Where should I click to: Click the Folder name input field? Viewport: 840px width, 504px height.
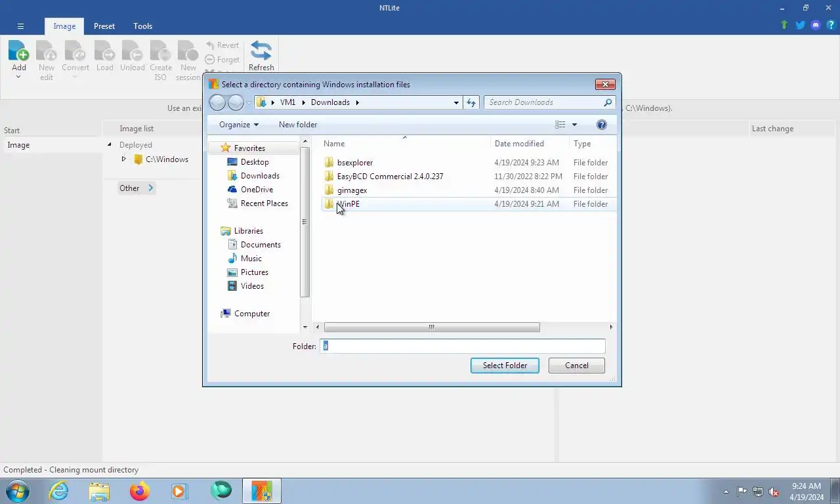(463, 346)
